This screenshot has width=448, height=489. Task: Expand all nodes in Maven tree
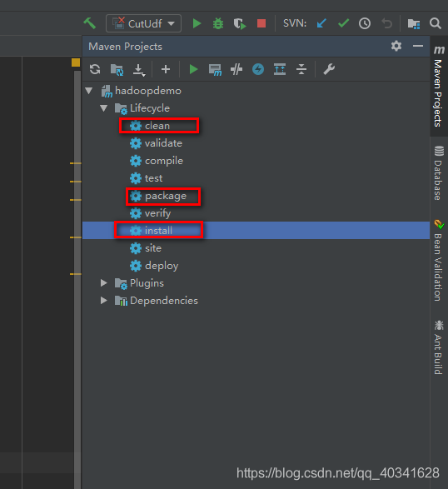[280, 69]
